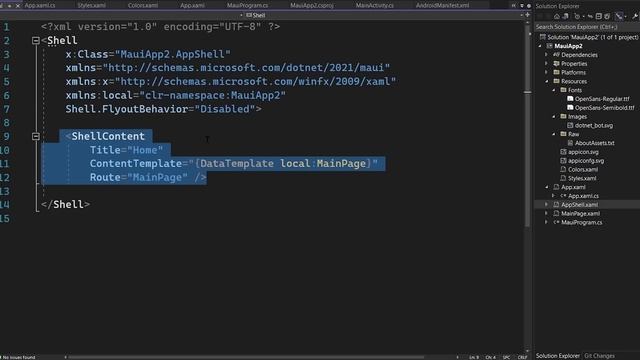The height and width of the screenshot is (360, 640).
Task: Collapse the Shell element outlining box
Action: click(36, 40)
